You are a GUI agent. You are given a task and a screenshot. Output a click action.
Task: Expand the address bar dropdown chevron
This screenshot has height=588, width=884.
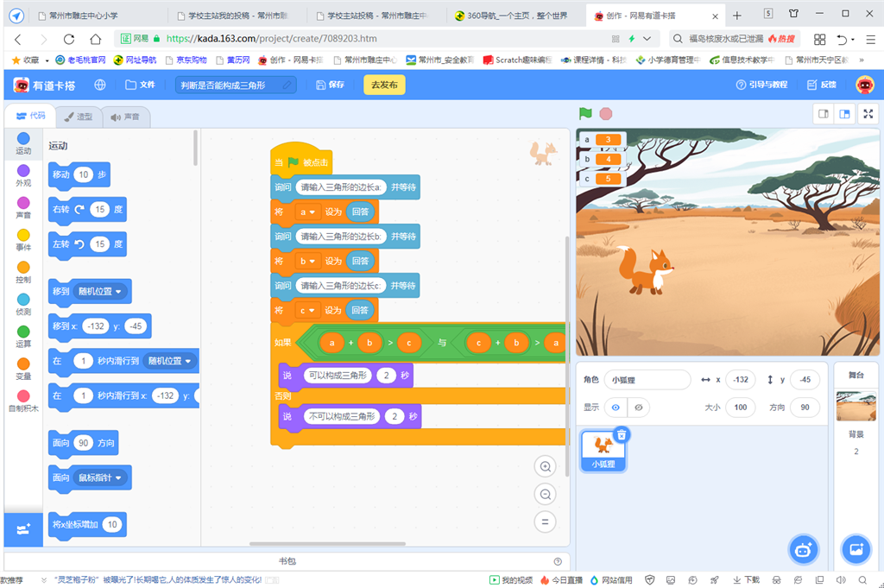point(647,39)
